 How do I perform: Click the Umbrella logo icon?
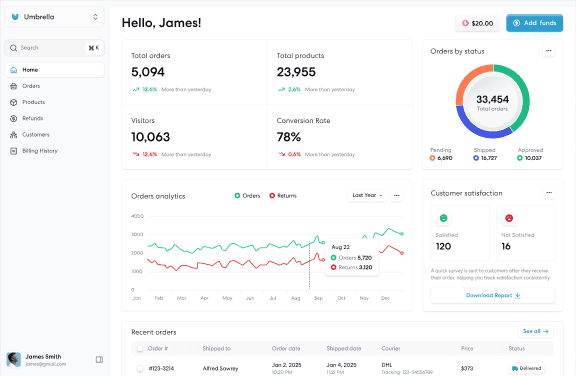pyautogui.click(x=15, y=17)
